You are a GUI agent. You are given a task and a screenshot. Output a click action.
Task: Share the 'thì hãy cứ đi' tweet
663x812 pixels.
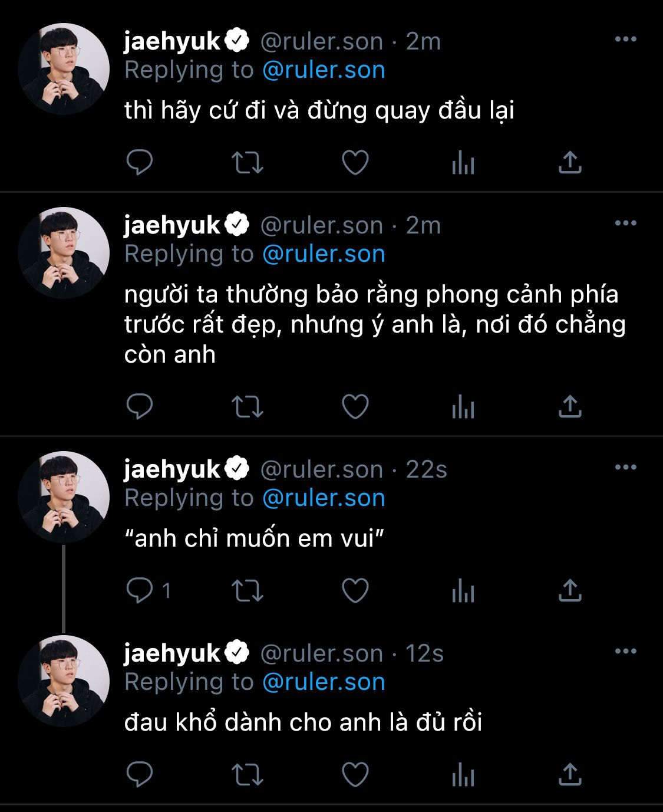click(570, 162)
